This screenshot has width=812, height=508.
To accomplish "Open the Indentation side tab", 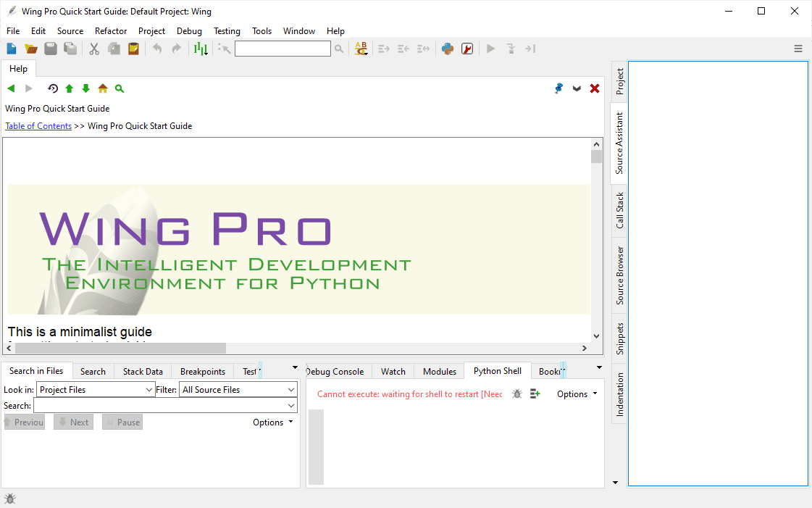I will (619, 394).
